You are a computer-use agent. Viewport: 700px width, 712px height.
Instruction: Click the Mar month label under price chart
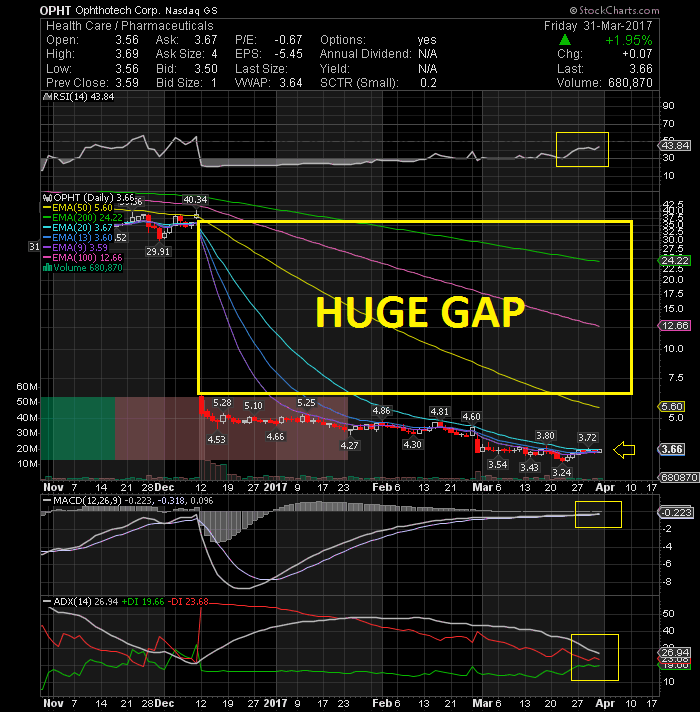pyautogui.click(x=482, y=487)
